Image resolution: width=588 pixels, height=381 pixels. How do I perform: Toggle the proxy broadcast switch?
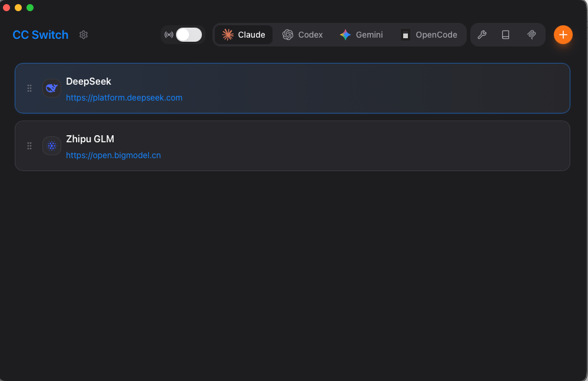coord(188,35)
